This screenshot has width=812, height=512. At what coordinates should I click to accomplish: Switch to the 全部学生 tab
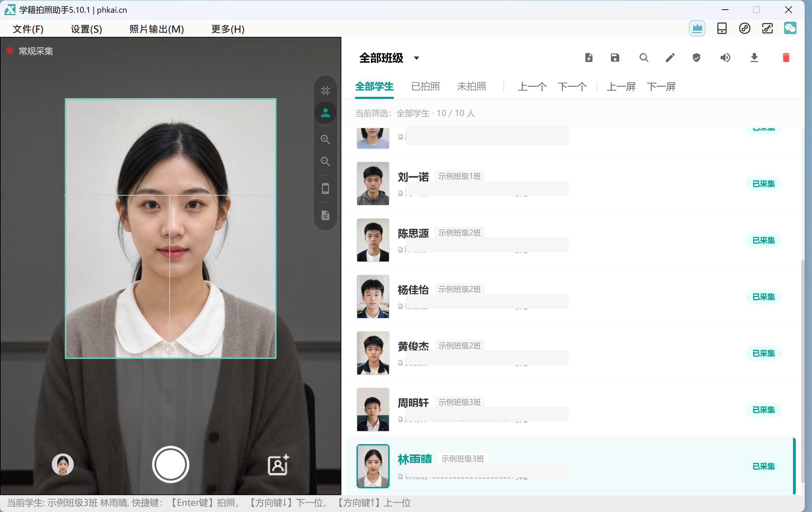click(374, 86)
